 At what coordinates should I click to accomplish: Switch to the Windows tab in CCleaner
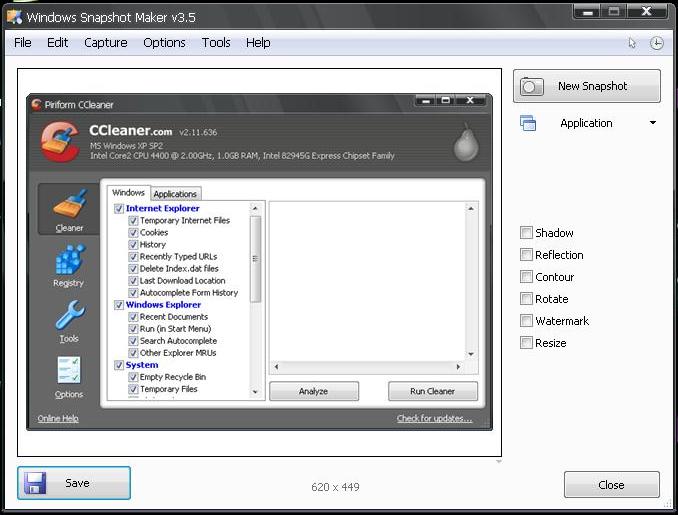tap(128, 192)
